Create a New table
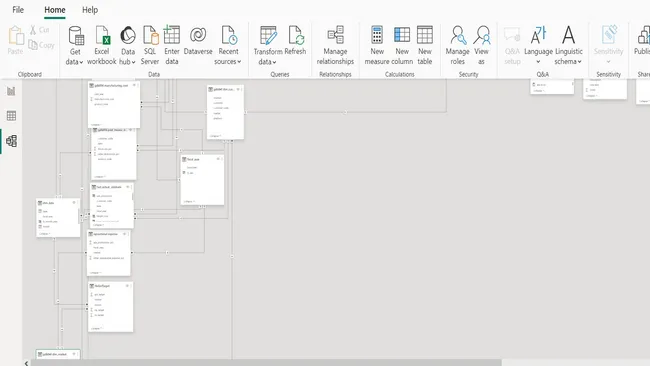650x366 pixels. tap(425, 45)
